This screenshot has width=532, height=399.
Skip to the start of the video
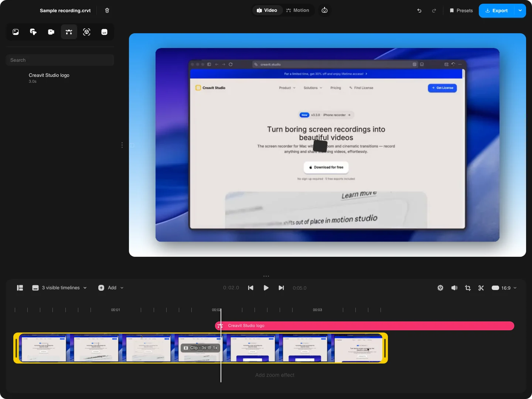[x=250, y=288]
